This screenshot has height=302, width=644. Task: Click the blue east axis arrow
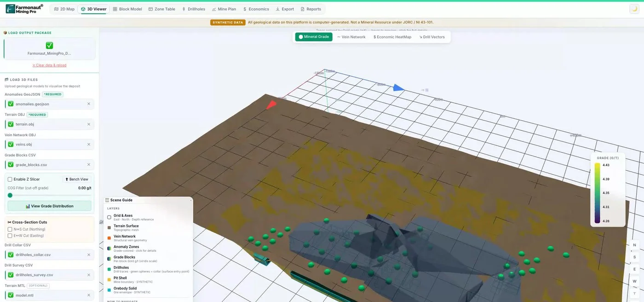[x=398, y=87]
